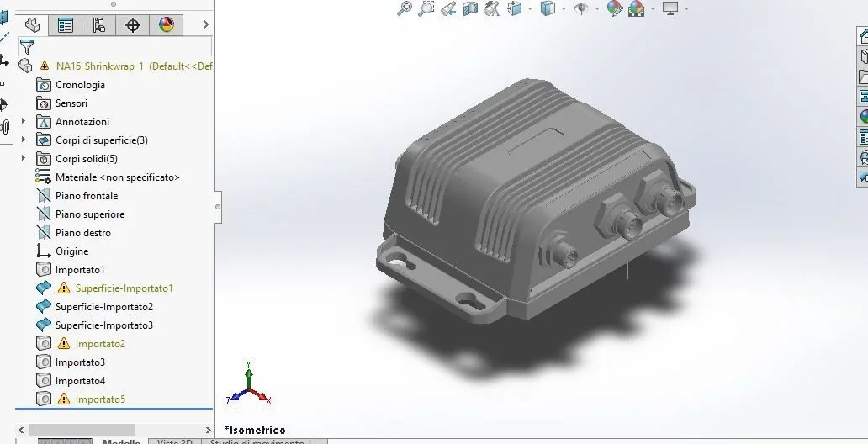Click the View Settings monitor icon

click(x=670, y=8)
